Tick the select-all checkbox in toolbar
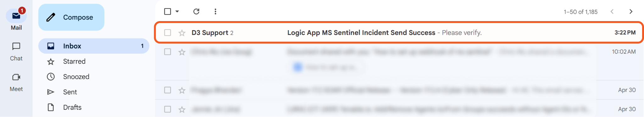Viewport: 644px width, 117px height. pos(168,12)
